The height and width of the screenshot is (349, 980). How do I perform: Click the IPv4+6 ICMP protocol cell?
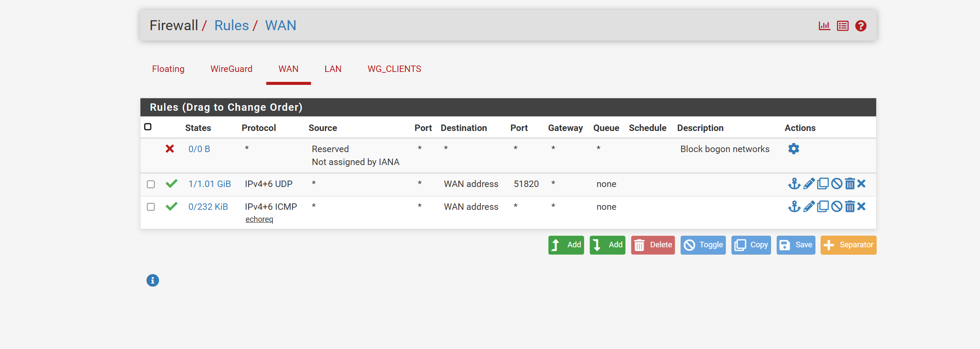pos(271,207)
